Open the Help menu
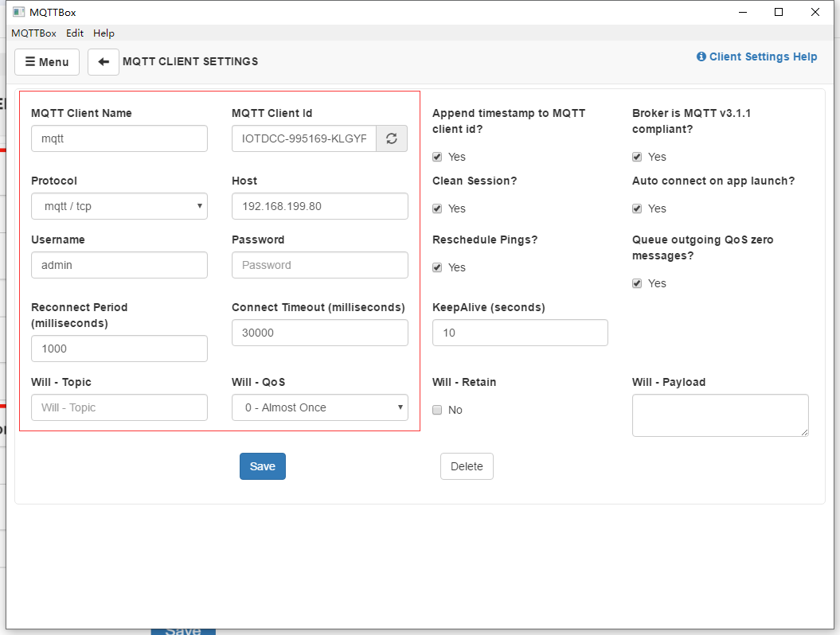Screen dimensions: 840x635 point(104,33)
